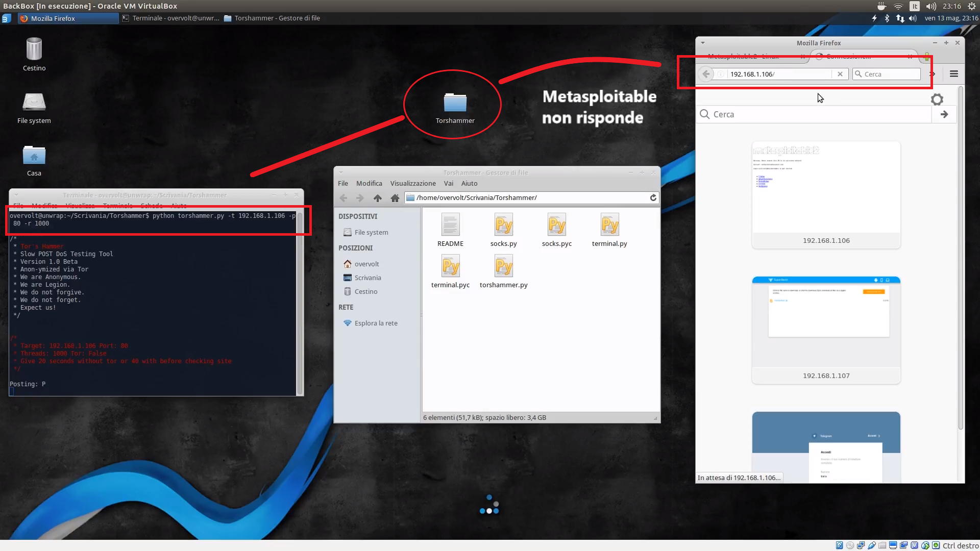Image resolution: width=980 pixels, height=551 pixels.
Task: Click panel clock ven 13 mag
Action: pyautogui.click(x=951, y=18)
